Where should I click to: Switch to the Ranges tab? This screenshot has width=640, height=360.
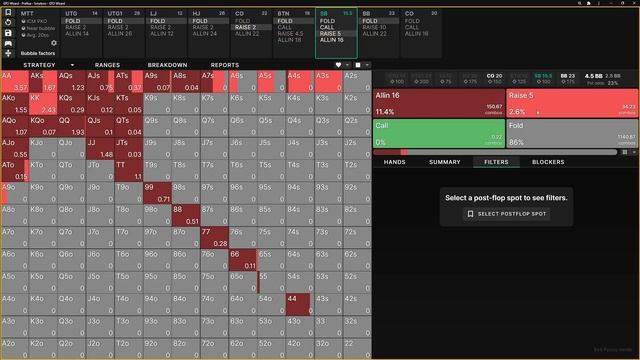click(x=107, y=65)
